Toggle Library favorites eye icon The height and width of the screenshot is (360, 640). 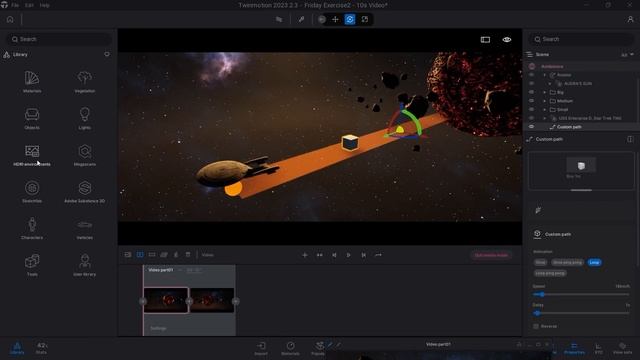point(107,54)
